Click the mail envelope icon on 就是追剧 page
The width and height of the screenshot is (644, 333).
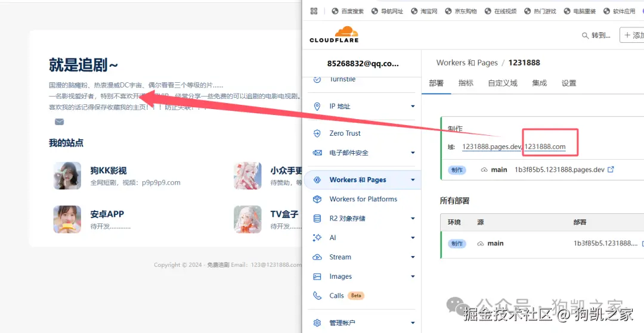(59, 122)
